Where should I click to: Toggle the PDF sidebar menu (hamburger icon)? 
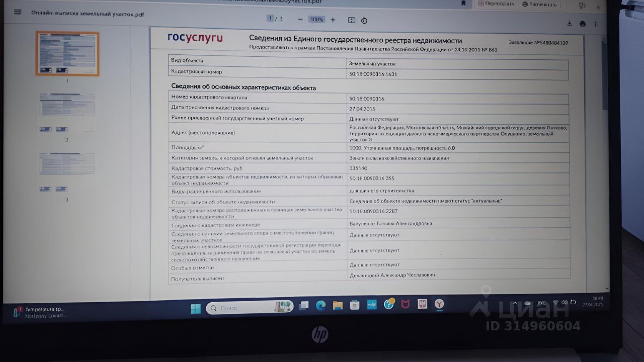(x=18, y=12)
